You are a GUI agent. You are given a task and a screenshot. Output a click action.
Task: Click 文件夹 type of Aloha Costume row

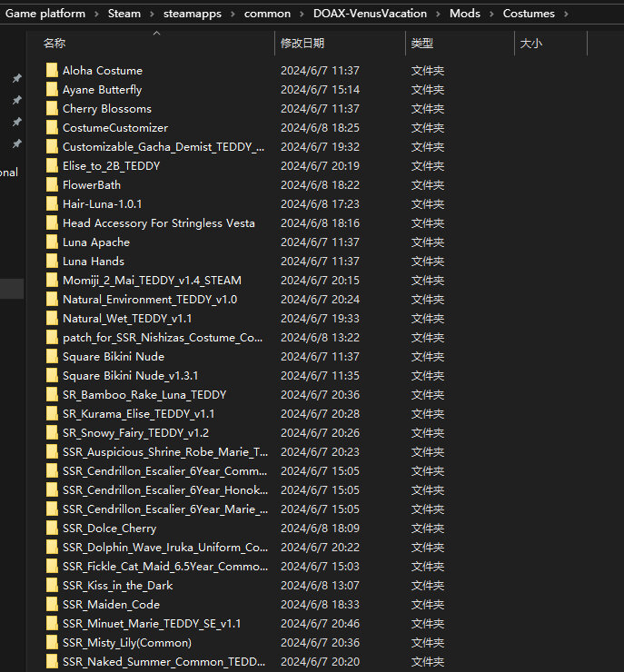click(427, 71)
